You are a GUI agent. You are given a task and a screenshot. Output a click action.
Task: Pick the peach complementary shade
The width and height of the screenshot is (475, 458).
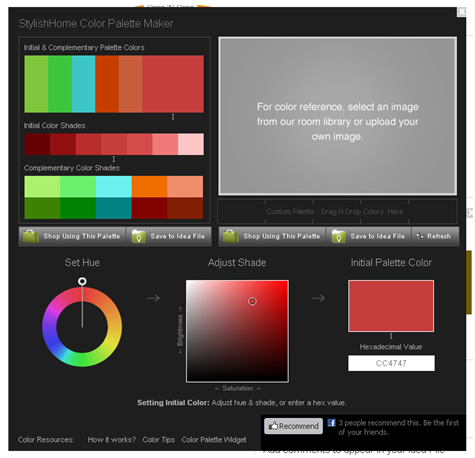185,187
